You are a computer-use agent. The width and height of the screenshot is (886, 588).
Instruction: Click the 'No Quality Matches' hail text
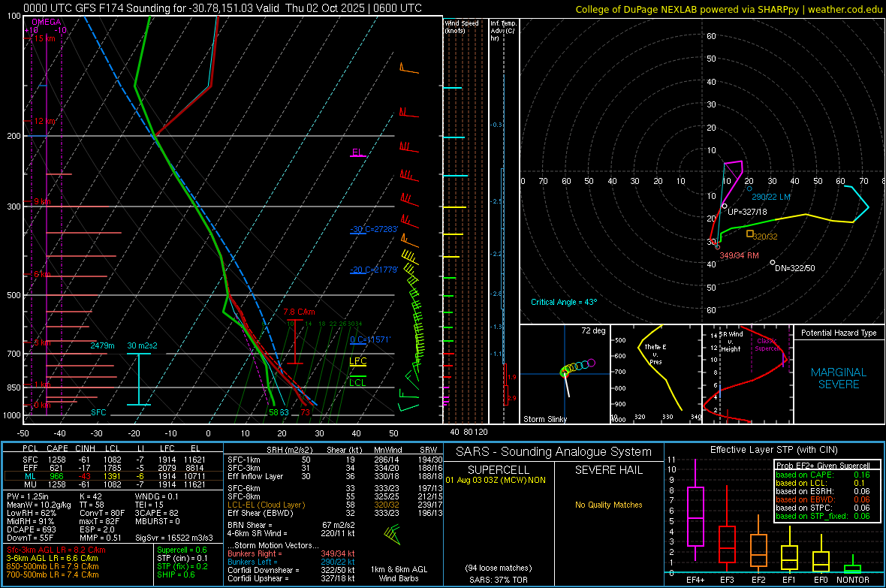tap(608, 505)
